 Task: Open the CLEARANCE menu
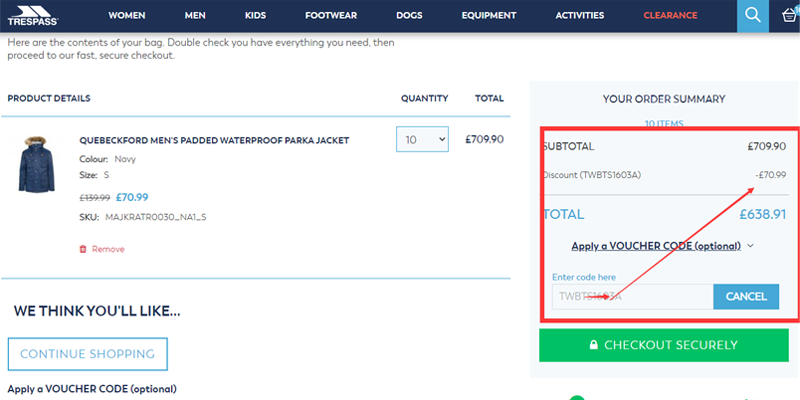point(670,16)
